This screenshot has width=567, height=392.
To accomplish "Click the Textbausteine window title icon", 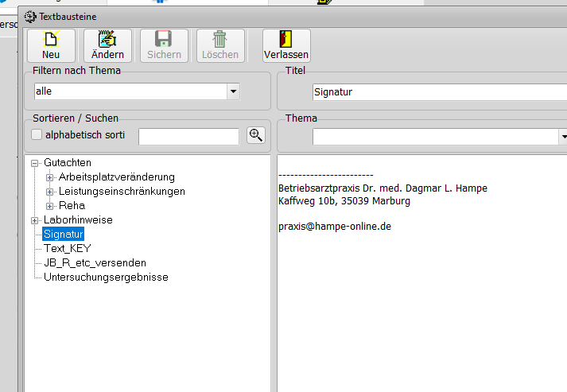I will tap(31, 15).
